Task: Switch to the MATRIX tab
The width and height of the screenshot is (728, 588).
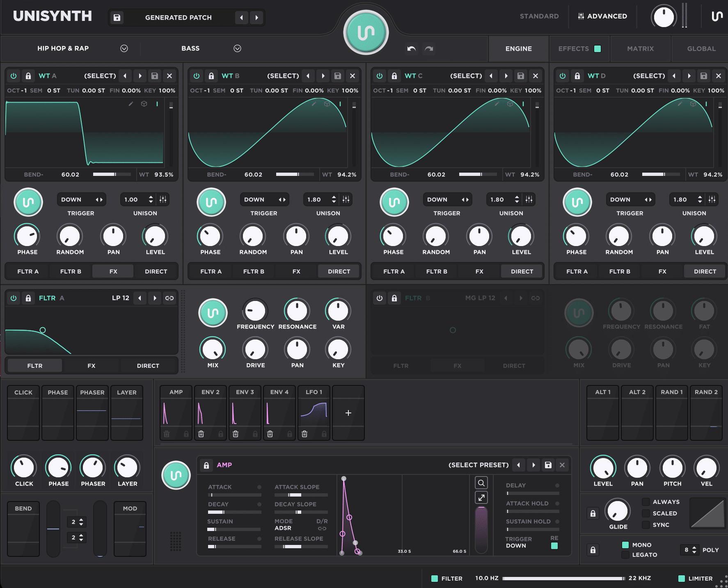Action: tap(640, 48)
